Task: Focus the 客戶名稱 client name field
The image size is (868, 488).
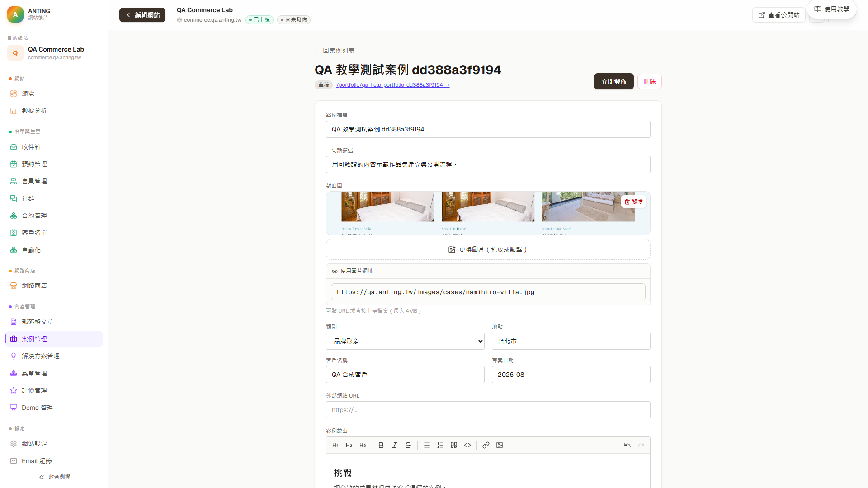Action: (405, 375)
